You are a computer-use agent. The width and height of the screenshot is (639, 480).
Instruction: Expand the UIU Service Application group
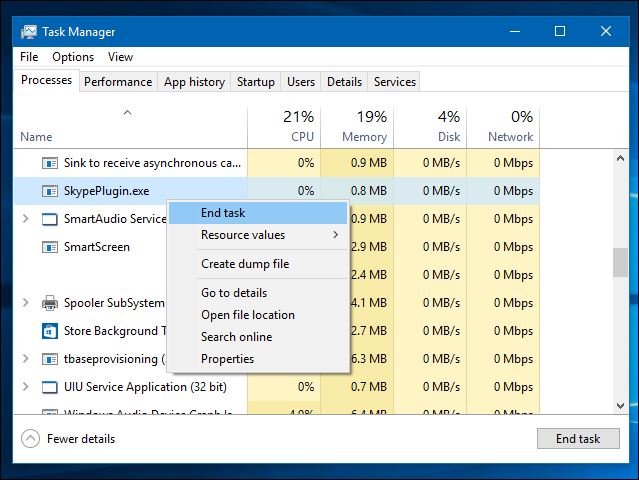point(26,387)
